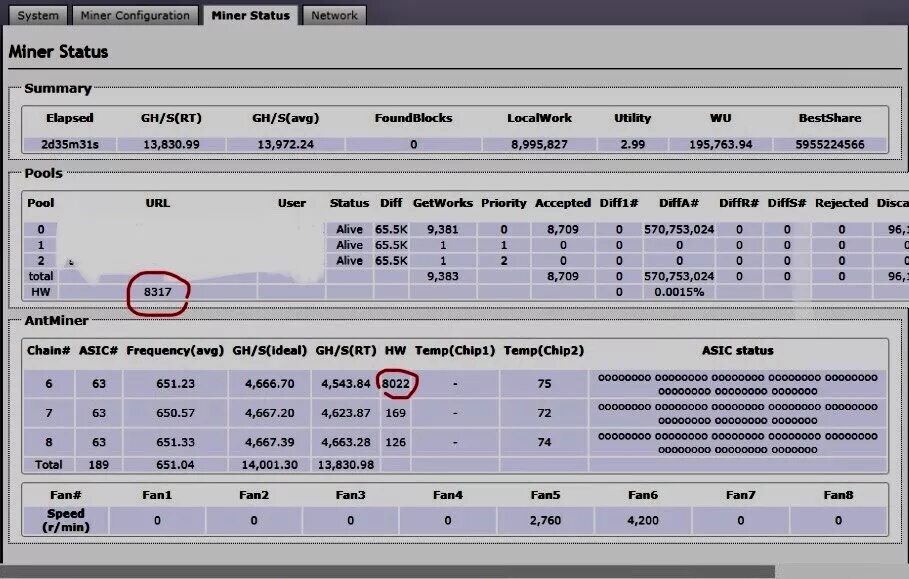The image size is (909, 579).
Task: Click Alive status of pool 1
Action: (x=349, y=245)
